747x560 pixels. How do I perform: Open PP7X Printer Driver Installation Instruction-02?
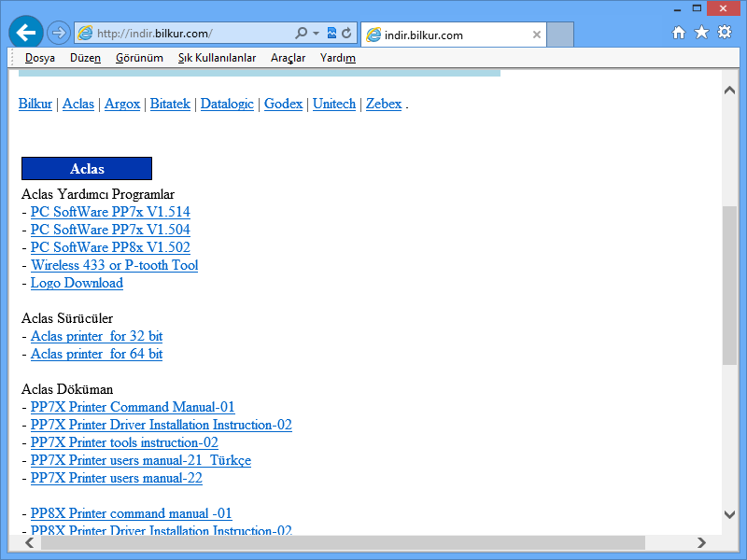tap(161, 425)
